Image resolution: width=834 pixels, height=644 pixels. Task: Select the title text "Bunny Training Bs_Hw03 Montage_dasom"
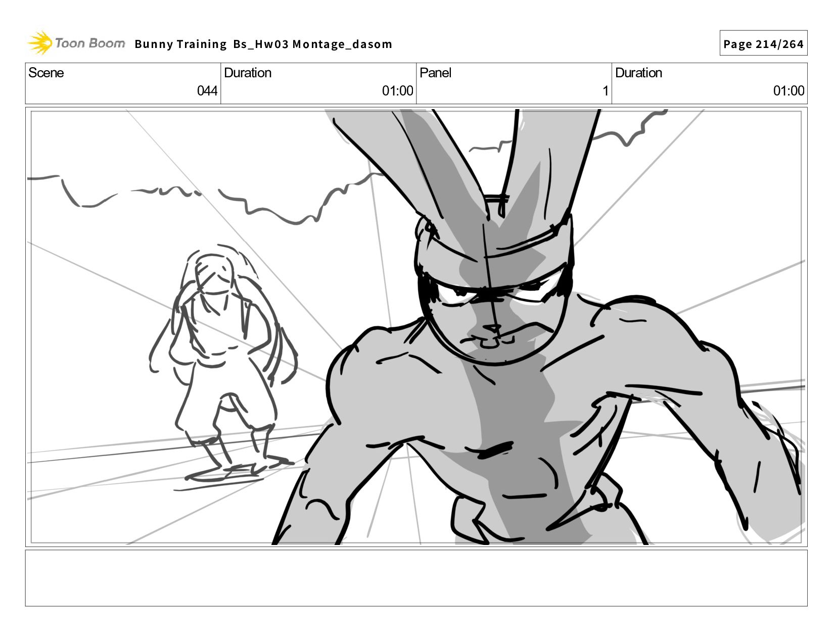click(x=263, y=44)
